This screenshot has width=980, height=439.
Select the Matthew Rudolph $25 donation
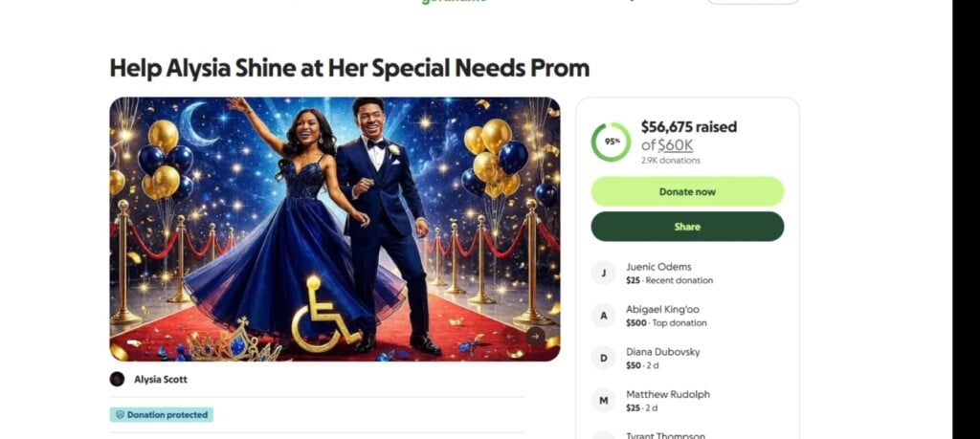667,401
